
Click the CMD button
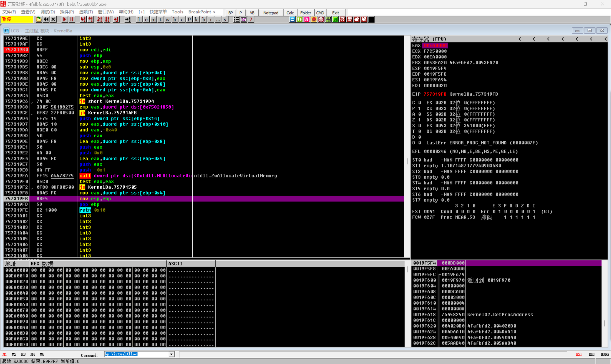pyautogui.click(x=320, y=13)
